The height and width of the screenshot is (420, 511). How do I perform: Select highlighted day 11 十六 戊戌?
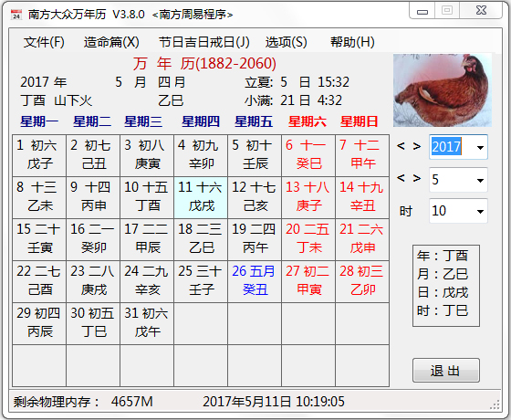tap(201, 197)
